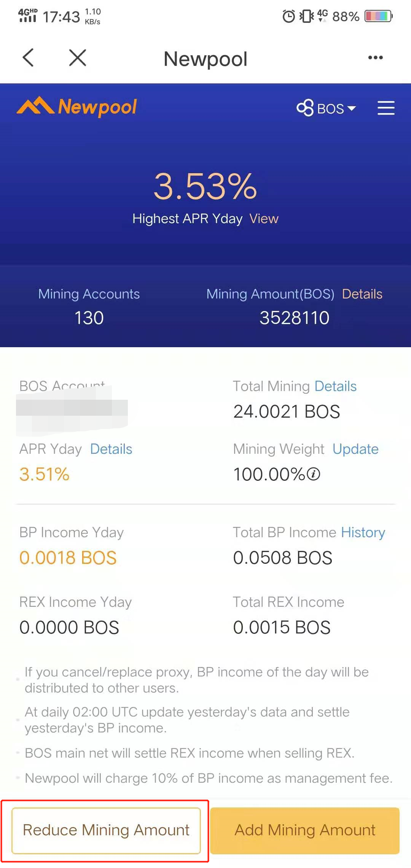The height and width of the screenshot is (868, 411).
Task: Tap the back arrow icon
Action: 29,58
